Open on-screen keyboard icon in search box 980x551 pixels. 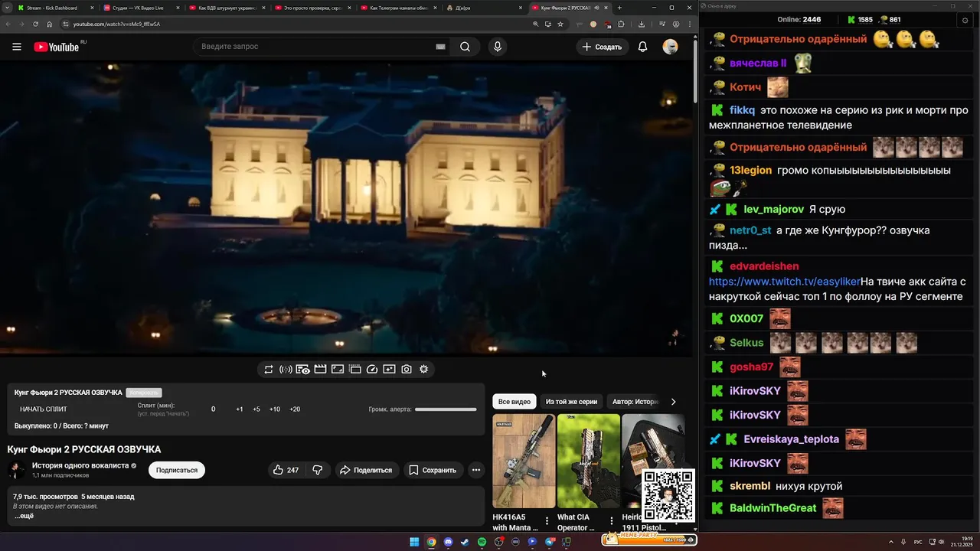point(440,47)
